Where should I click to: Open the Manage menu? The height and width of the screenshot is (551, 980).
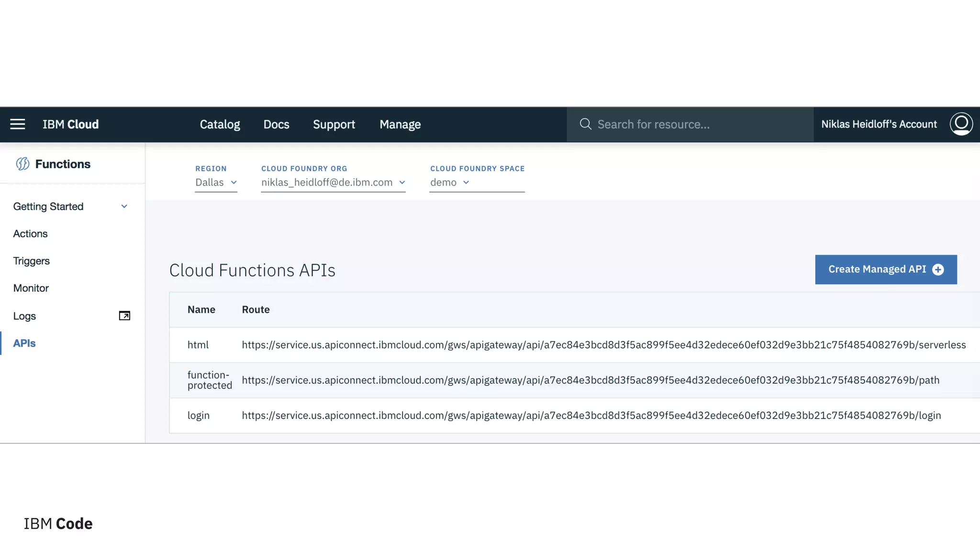(x=400, y=124)
